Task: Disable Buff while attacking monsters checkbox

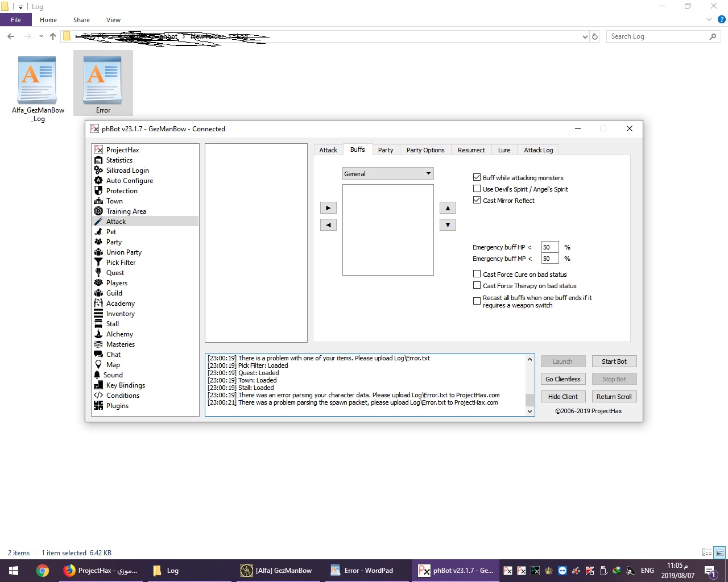Action: pyautogui.click(x=477, y=177)
